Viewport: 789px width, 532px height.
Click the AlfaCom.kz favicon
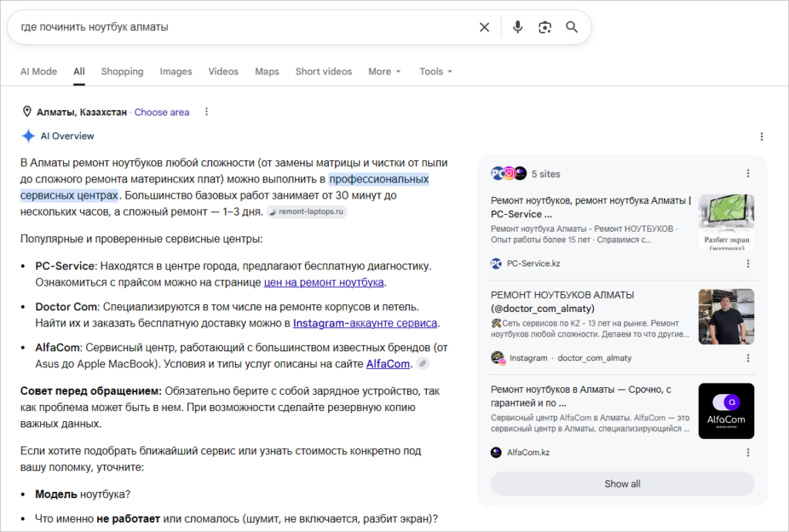[x=496, y=453]
